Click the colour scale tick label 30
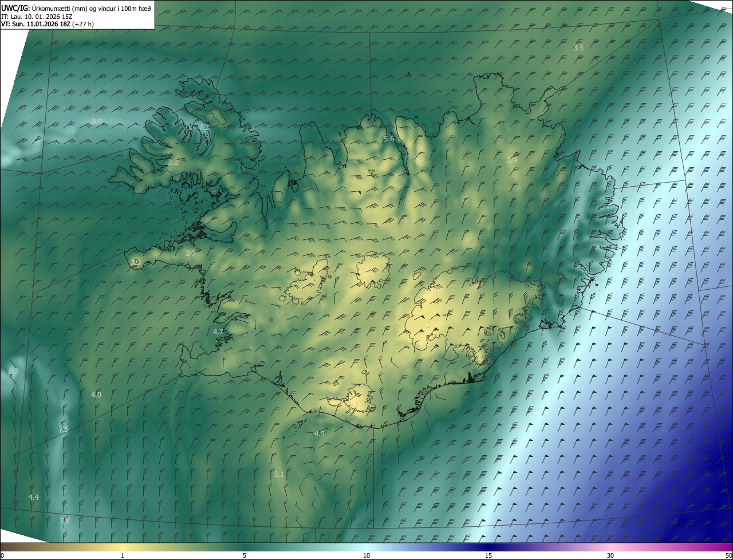 [610, 556]
